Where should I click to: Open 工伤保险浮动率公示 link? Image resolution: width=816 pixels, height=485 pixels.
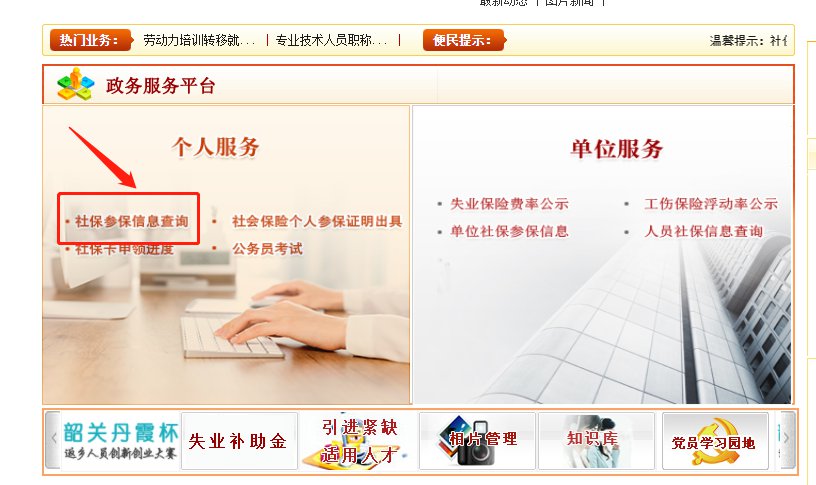[x=711, y=203]
